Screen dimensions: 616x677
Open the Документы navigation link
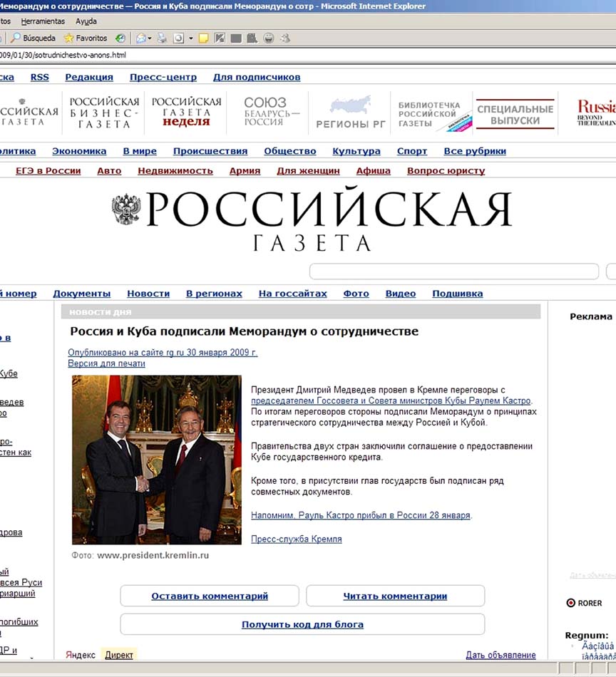point(82,294)
